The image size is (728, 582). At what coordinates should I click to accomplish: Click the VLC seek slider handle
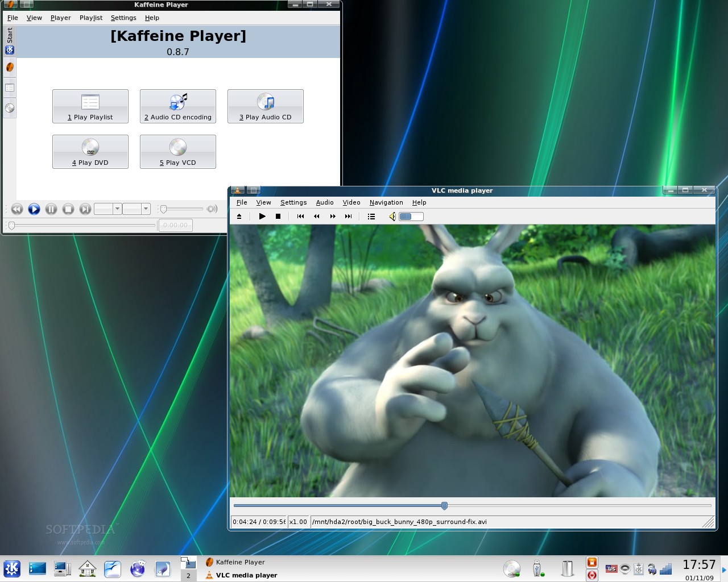pyautogui.click(x=444, y=506)
